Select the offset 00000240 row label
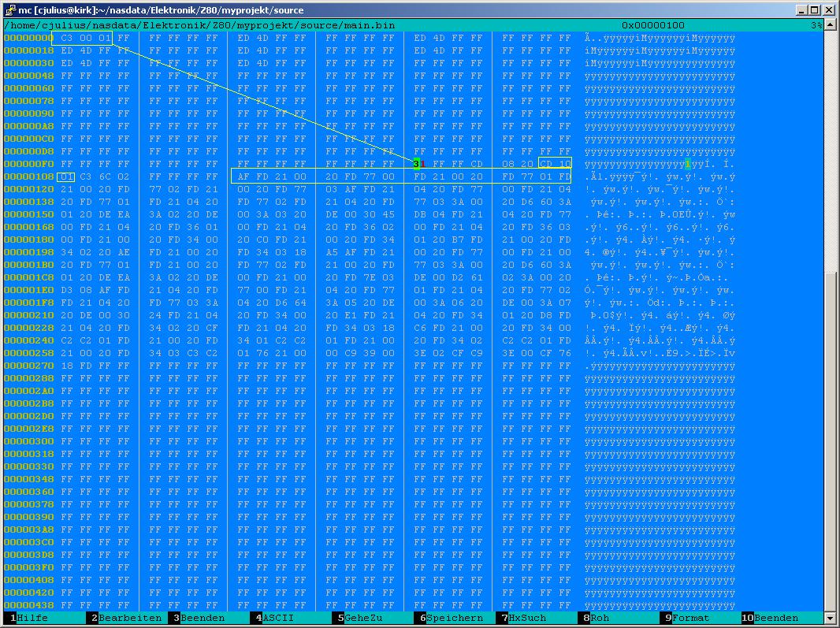This screenshot has width=840, height=628. [29, 340]
